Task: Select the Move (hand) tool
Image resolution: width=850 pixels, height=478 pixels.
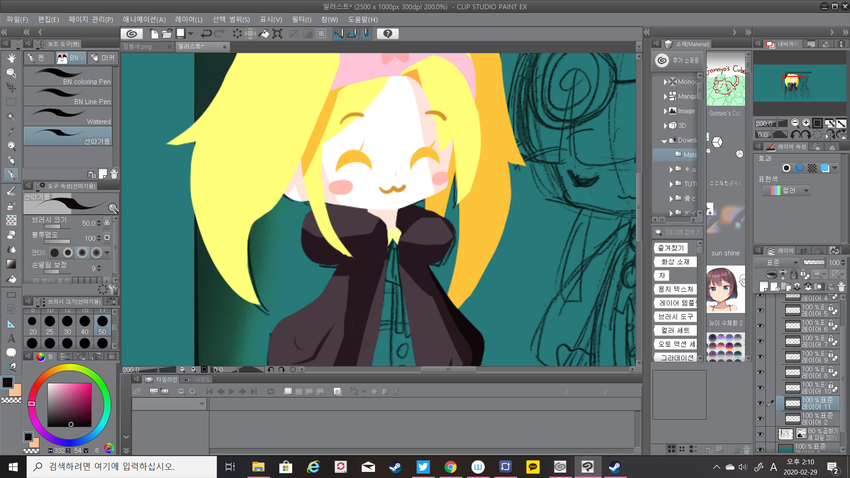Action: (11, 58)
